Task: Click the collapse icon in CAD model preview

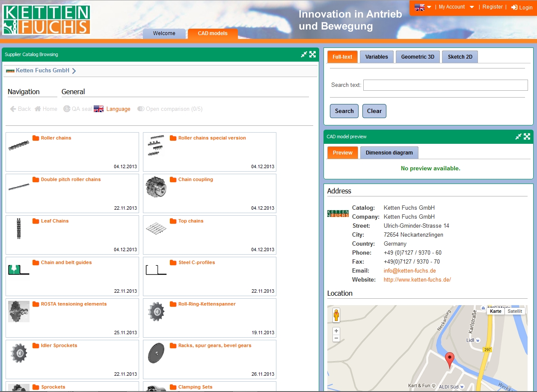Action: (518, 137)
